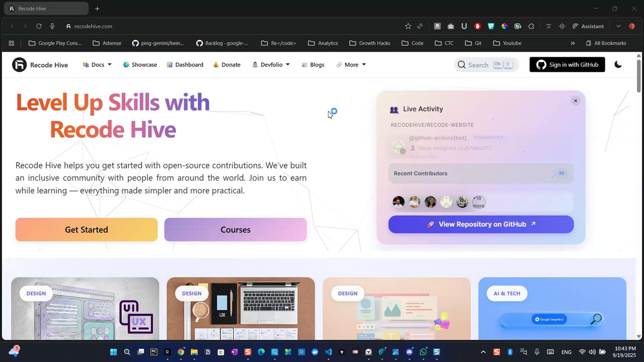The image size is (644, 362).
Task: Open a new browser tab
Action: tap(97, 9)
